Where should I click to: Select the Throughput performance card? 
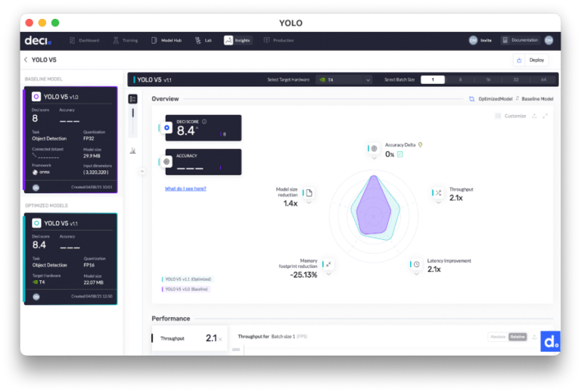(189, 338)
